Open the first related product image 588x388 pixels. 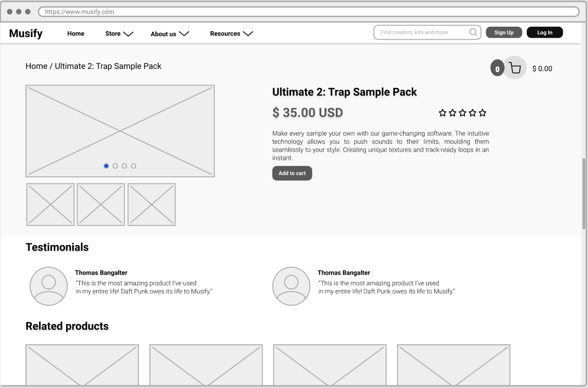point(82,364)
